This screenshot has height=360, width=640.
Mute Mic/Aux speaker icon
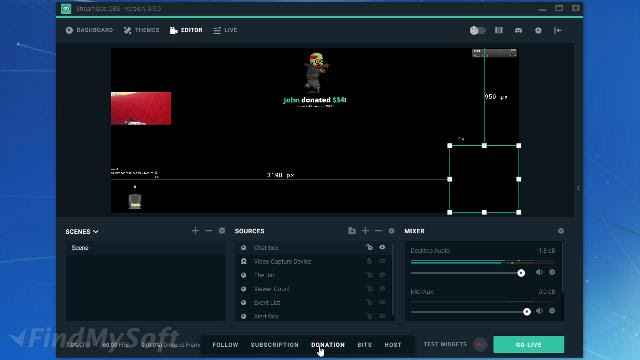pyautogui.click(x=539, y=311)
